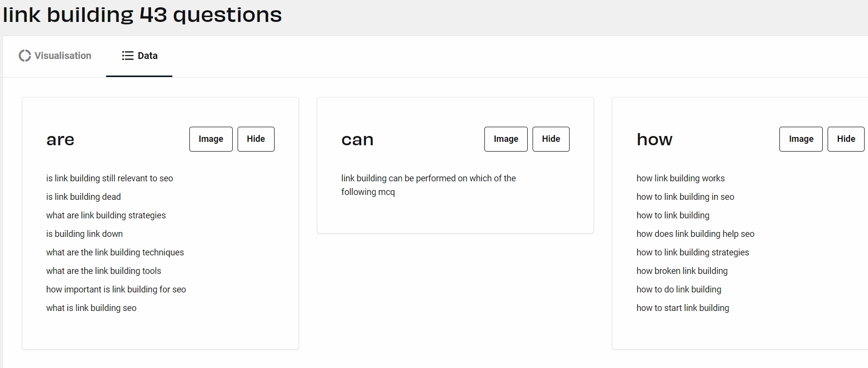Screen dimensions: 868x368
Task: Click Image button in the 'are' card
Action: [211, 139]
